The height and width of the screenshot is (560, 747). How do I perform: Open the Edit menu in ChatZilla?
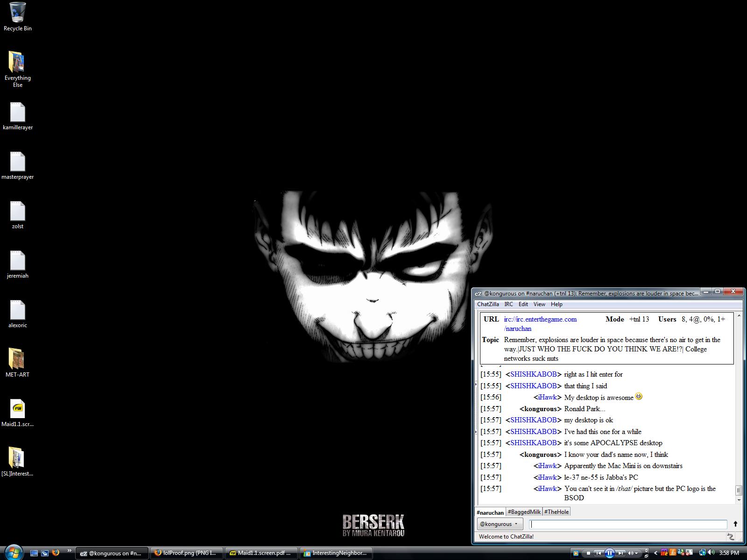[523, 304]
